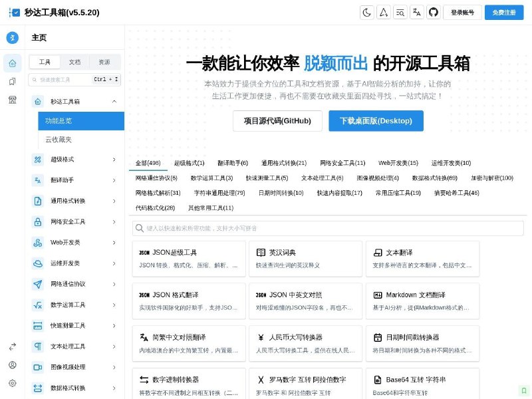
Task: Open the JSON超级工具 card
Action: point(189,259)
